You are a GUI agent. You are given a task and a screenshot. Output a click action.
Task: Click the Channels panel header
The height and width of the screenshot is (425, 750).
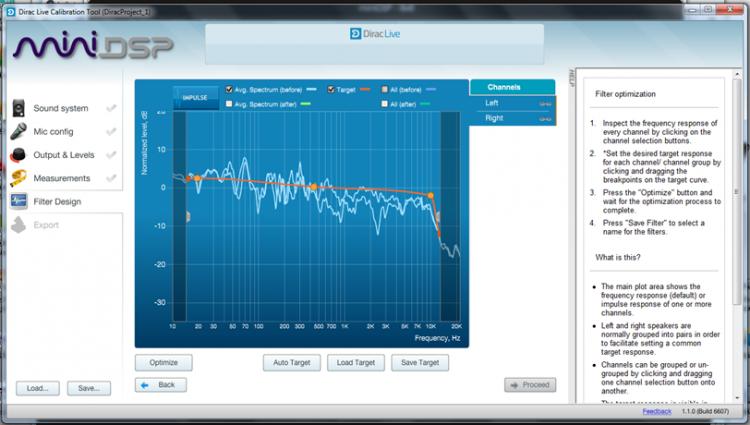[513, 87]
